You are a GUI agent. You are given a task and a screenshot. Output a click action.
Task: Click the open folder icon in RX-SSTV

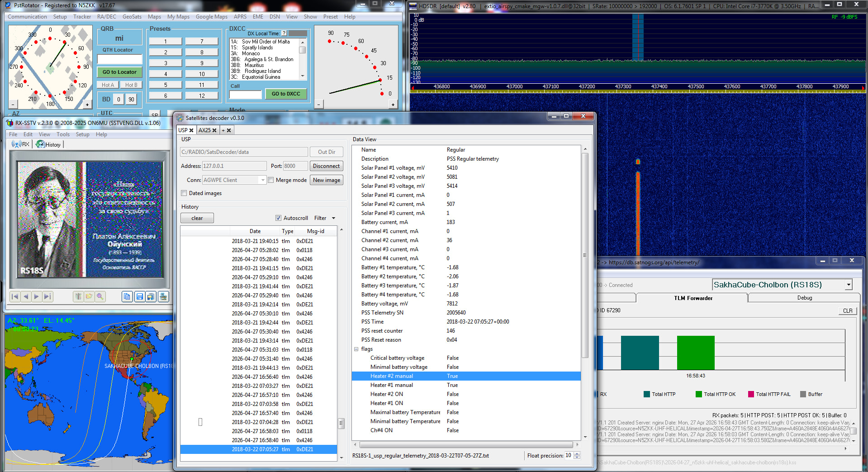(x=89, y=296)
